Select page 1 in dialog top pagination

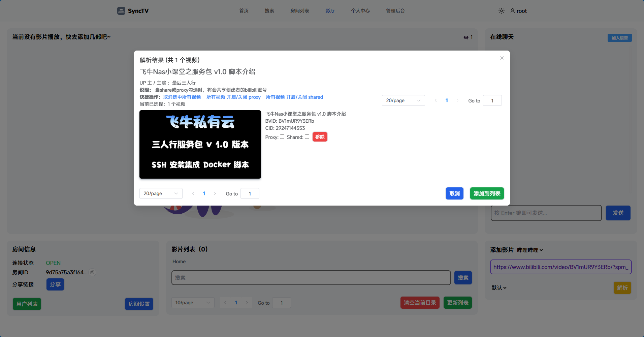click(447, 100)
